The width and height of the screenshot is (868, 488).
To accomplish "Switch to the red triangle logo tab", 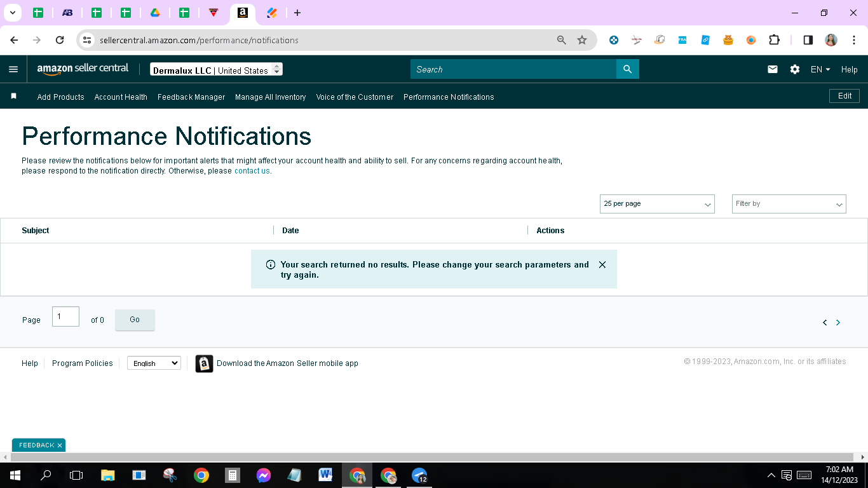I will pos(214,13).
